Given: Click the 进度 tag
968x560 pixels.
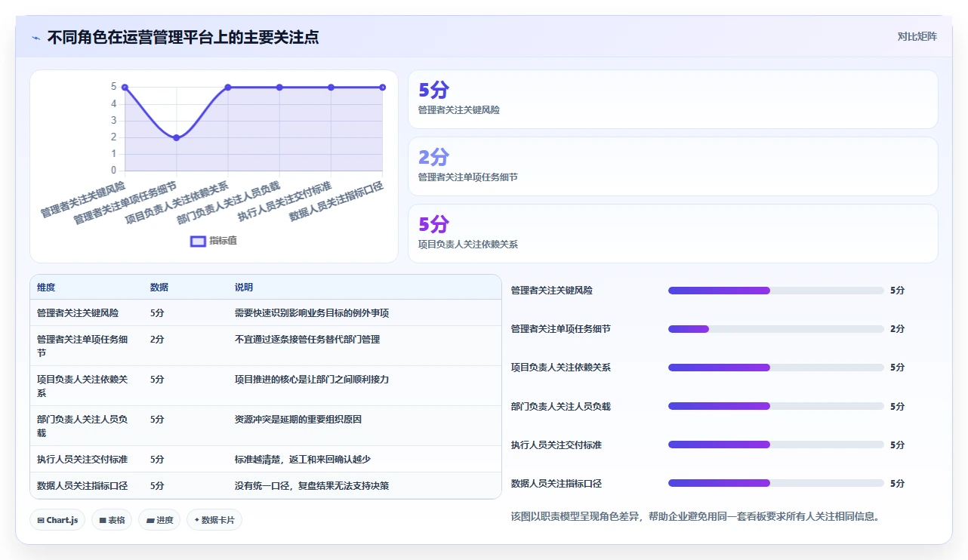Looking at the screenshot, I should 159,520.
